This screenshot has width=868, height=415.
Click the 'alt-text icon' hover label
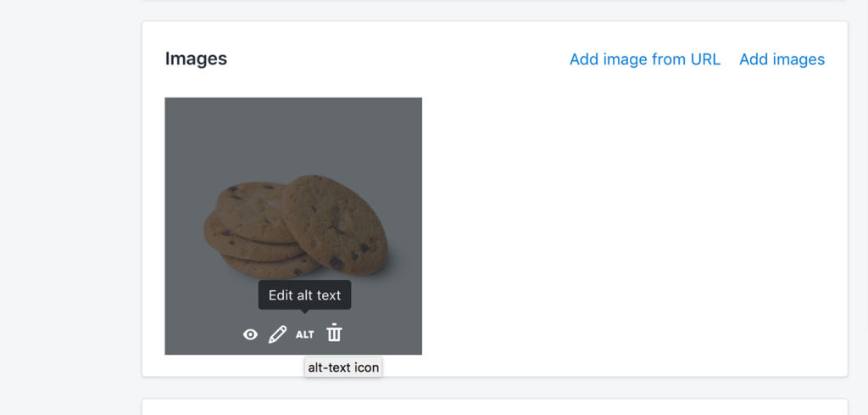pos(343,367)
